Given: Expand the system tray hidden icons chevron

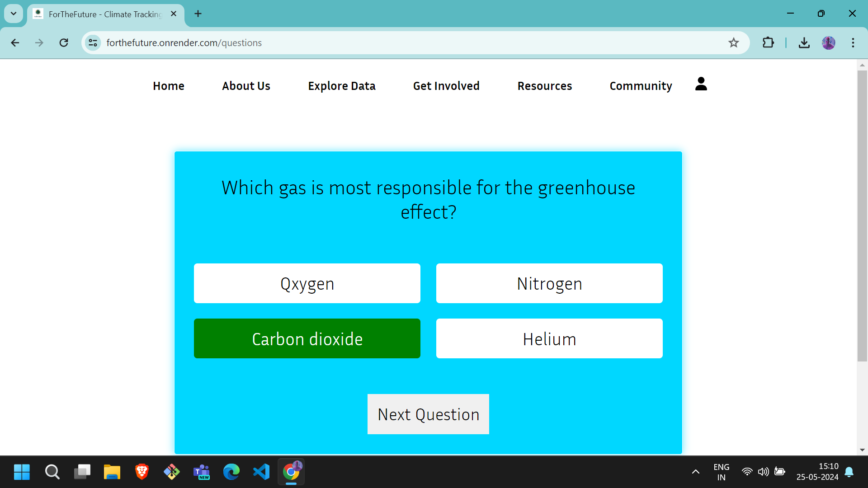Looking at the screenshot, I should point(696,472).
